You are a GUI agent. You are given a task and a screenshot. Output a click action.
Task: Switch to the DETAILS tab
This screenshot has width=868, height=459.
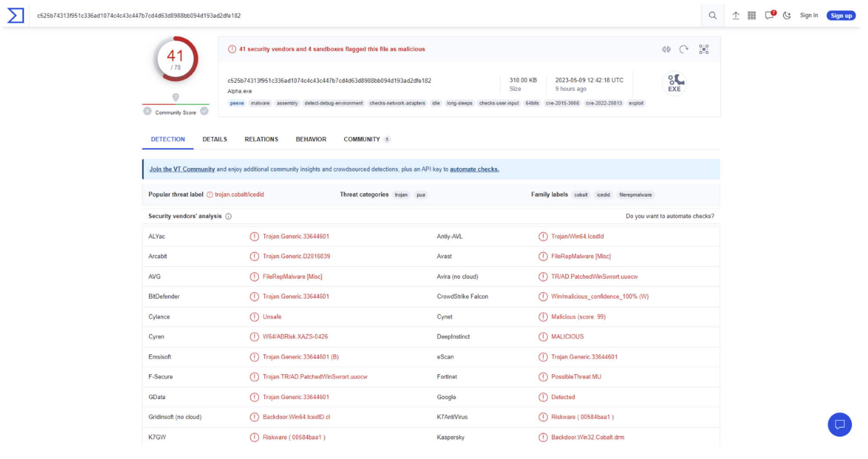[x=215, y=139]
